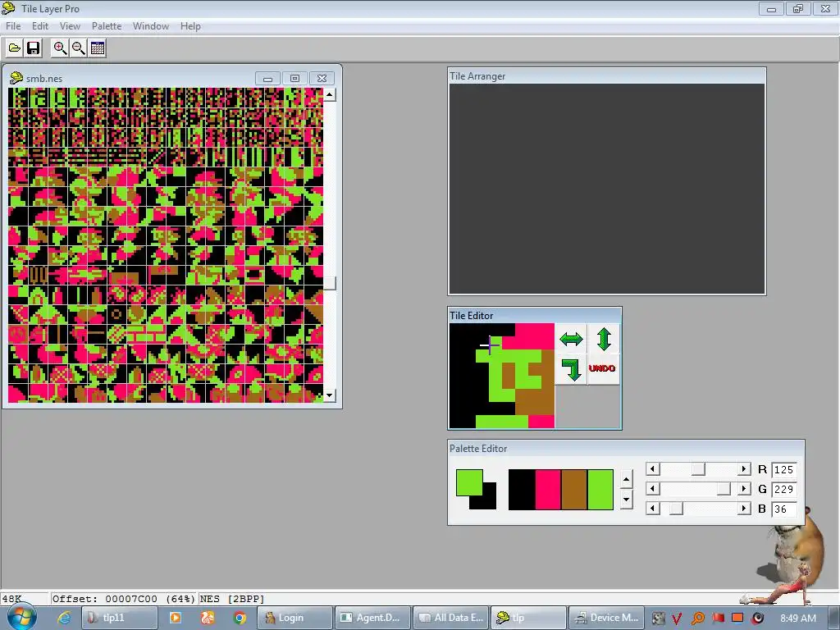Click the smb.nes scrollbar thumb
This screenshot has width=840, height=630.
click(x=330, y=283)
